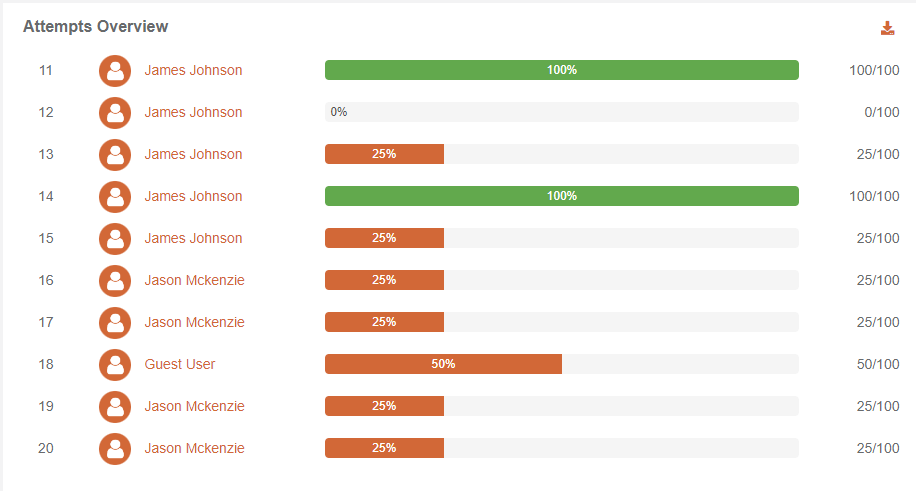Click the green 100% bar for attempt 14
This screenshot has height=491, width=916.
[561, 197]
